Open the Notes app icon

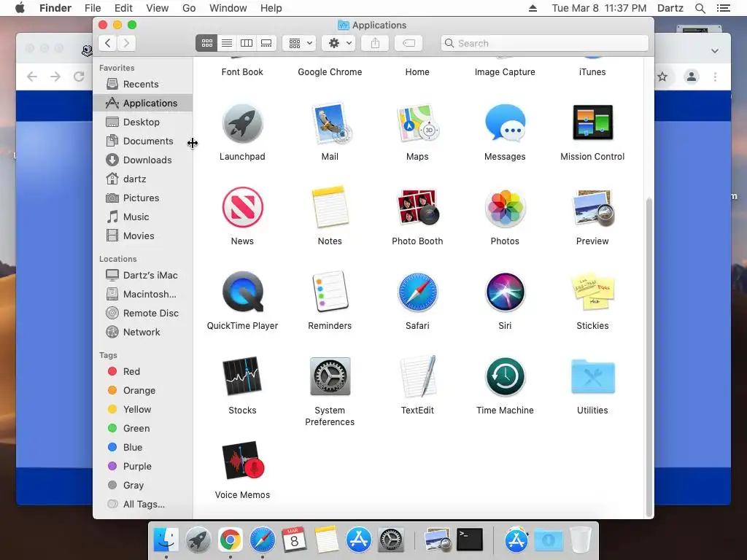(x=330, y=207)
